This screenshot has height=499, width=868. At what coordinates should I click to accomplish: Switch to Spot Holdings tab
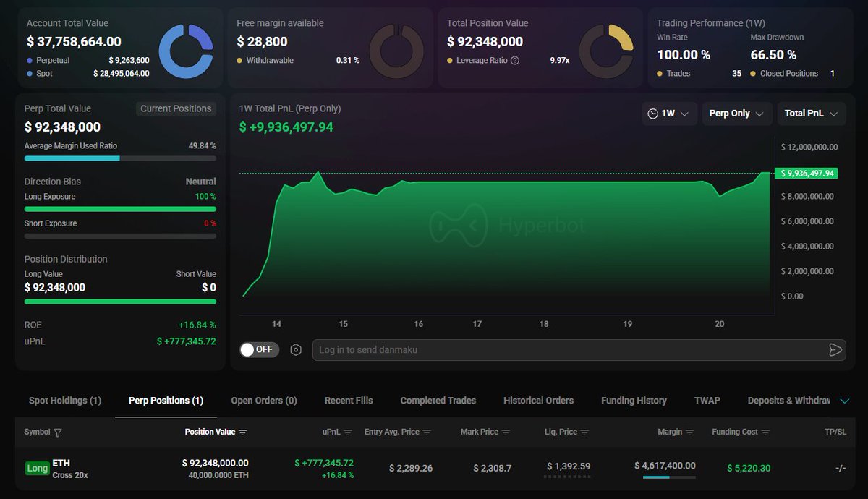coord(65,401)
